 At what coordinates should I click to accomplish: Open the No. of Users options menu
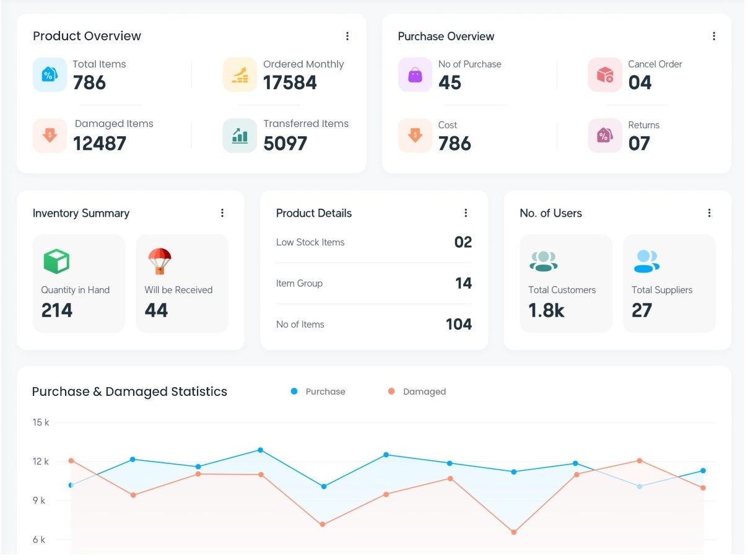click(x=709, y=212)
